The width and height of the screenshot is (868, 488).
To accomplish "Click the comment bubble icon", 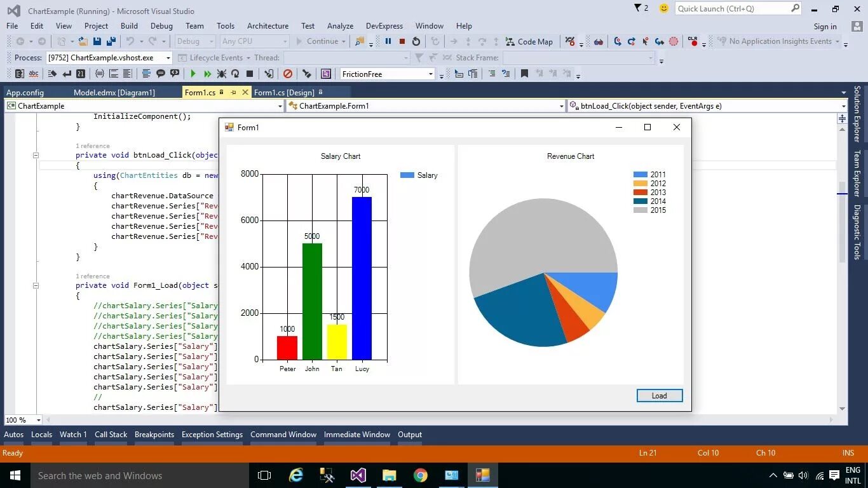I will click(x=161, y=74).
